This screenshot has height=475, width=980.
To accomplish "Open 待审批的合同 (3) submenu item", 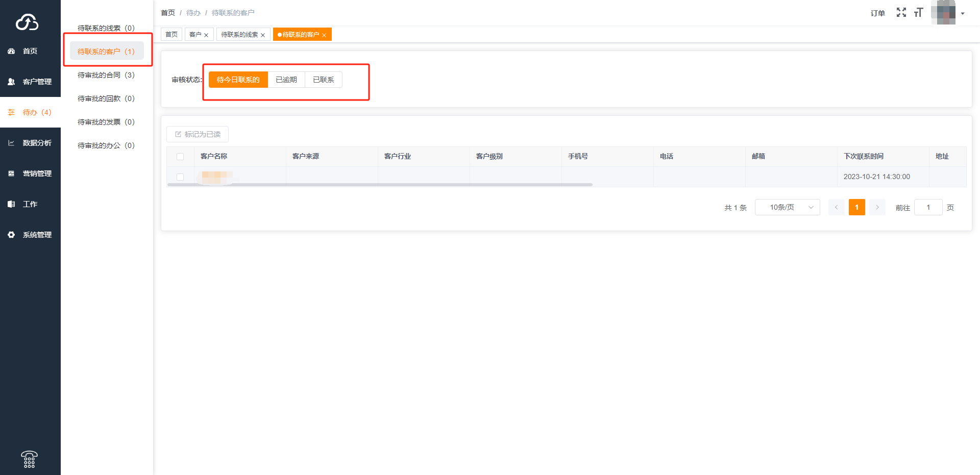I will (106, 75).
